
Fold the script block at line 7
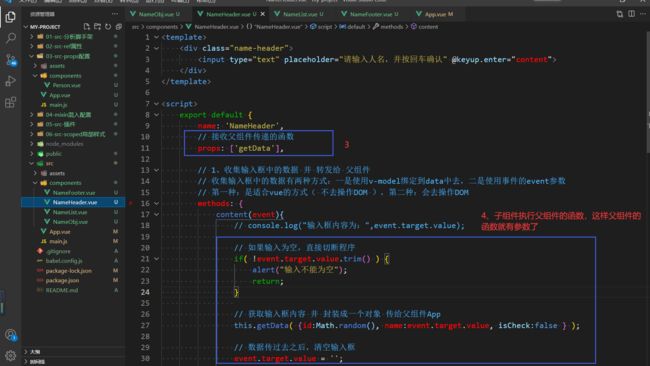(157, 104)
